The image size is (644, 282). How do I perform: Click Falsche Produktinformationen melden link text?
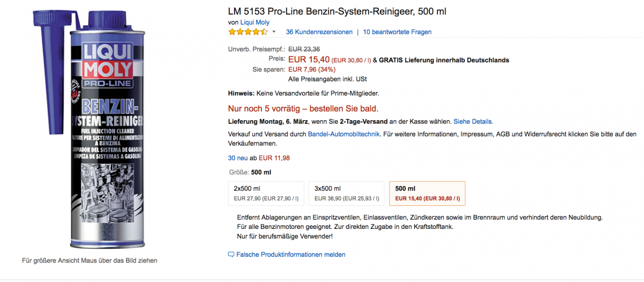click(291, 255)
